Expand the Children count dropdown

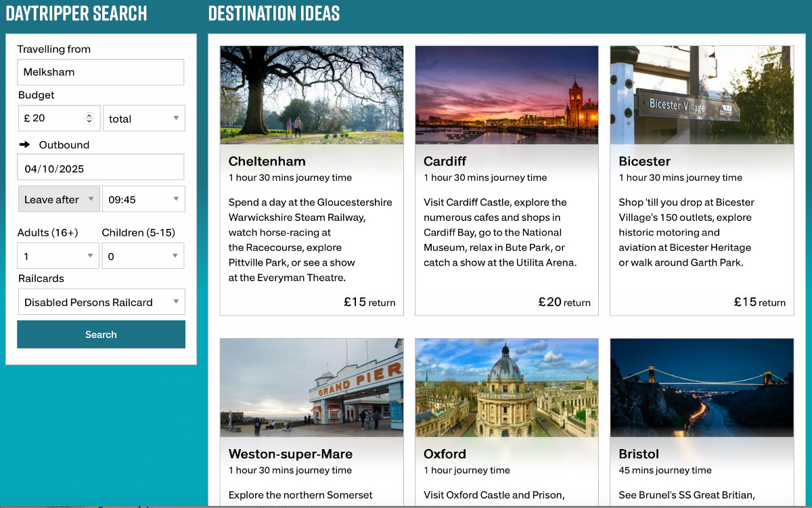coord(143,257)
